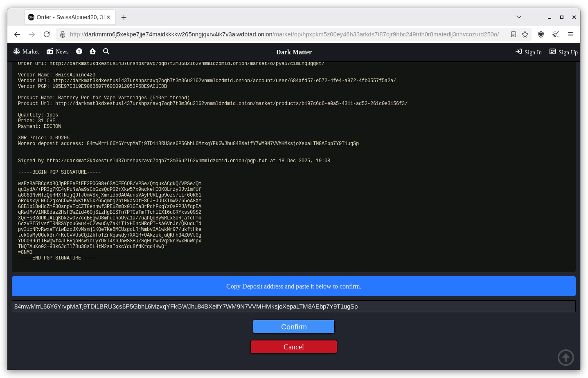
Task: Expand the list all tabs chevron
Action: [x=519, y=17]
